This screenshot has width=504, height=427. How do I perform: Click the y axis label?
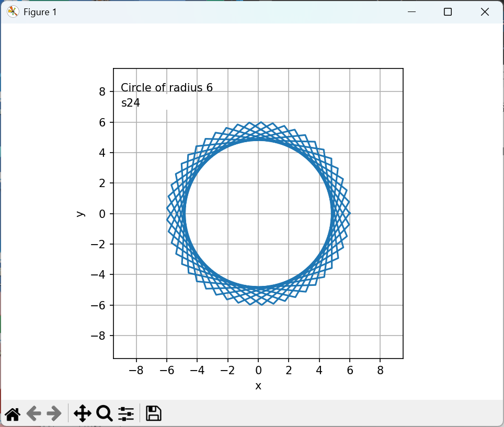click(81, 214)
